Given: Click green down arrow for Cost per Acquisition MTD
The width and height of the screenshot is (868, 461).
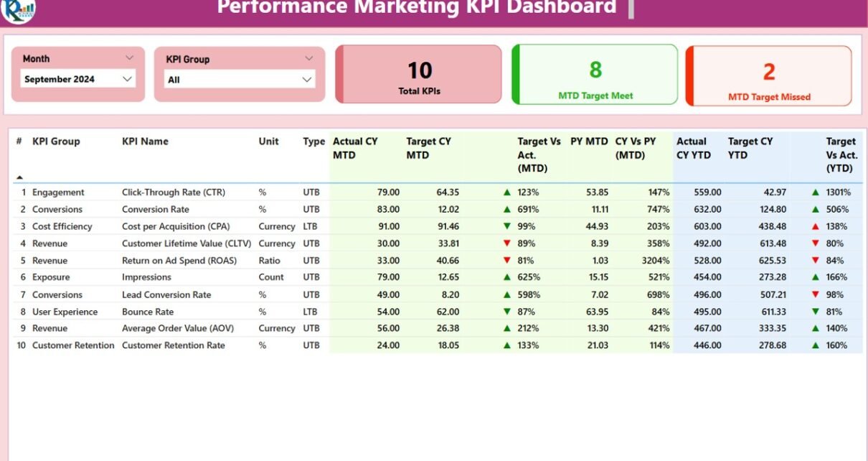Looking at the screenshot, I should 507,226.
